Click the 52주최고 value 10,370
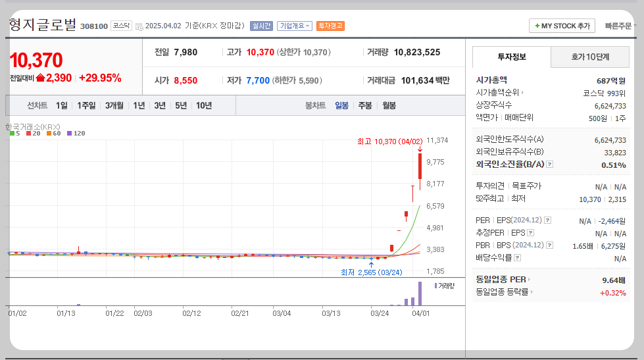 pos(590,199)
